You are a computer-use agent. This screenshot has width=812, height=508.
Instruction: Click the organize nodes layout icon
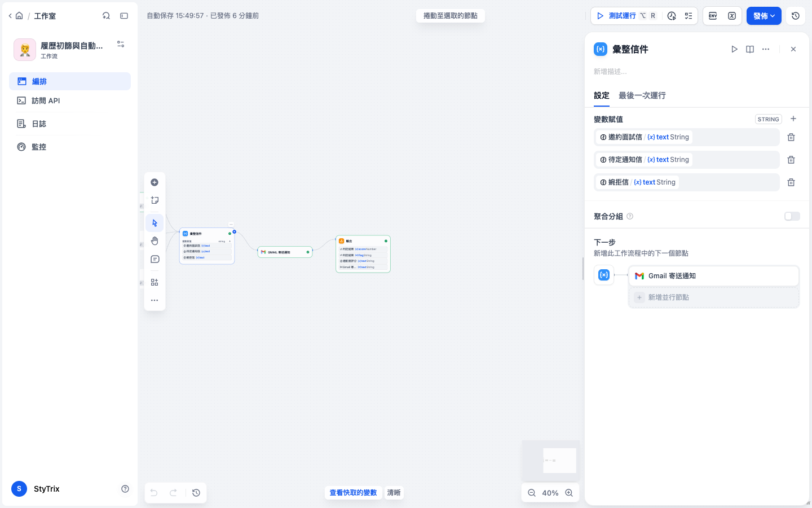(x=155, y=282)
